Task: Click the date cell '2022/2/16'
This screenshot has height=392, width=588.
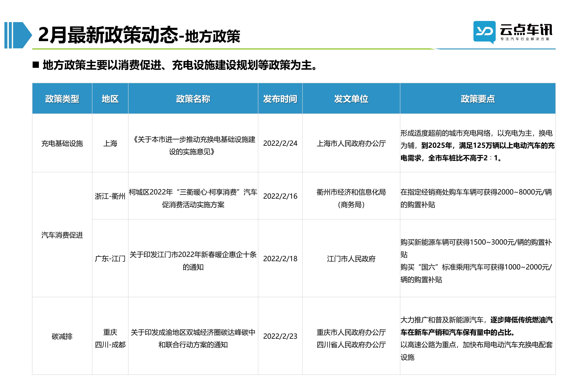Action: tap(280, 196)
